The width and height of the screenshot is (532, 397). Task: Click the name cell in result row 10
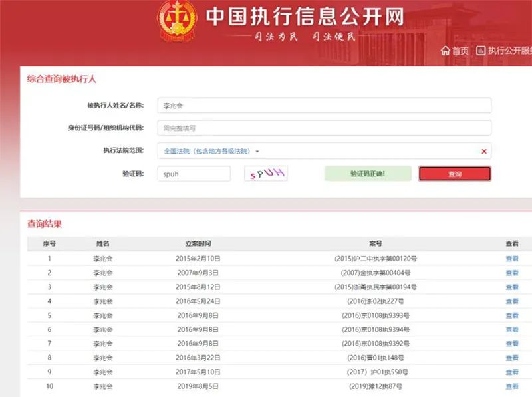click(103, 386)
